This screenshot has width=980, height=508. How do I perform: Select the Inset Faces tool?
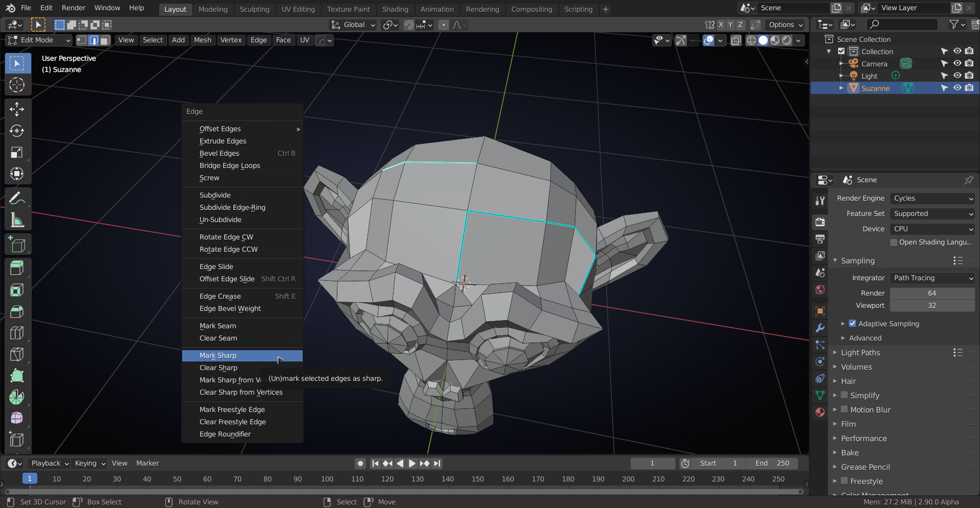(17, 290)
